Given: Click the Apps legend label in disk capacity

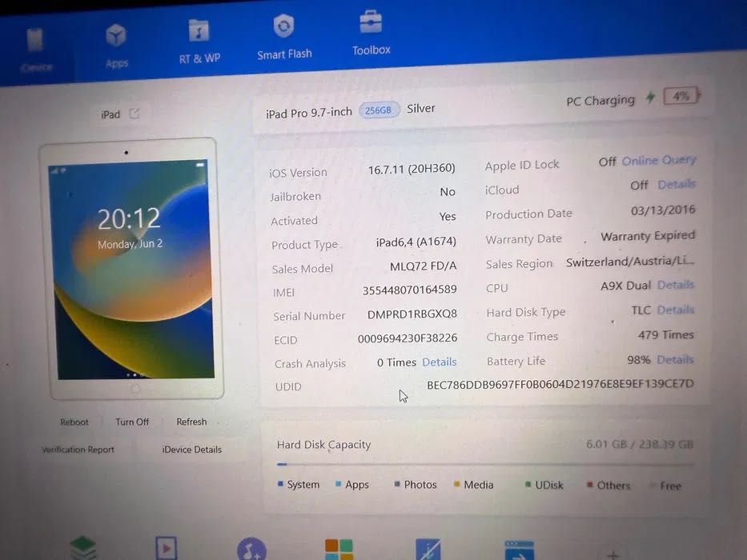Looking at the screenshot, I should pos(357,484).
